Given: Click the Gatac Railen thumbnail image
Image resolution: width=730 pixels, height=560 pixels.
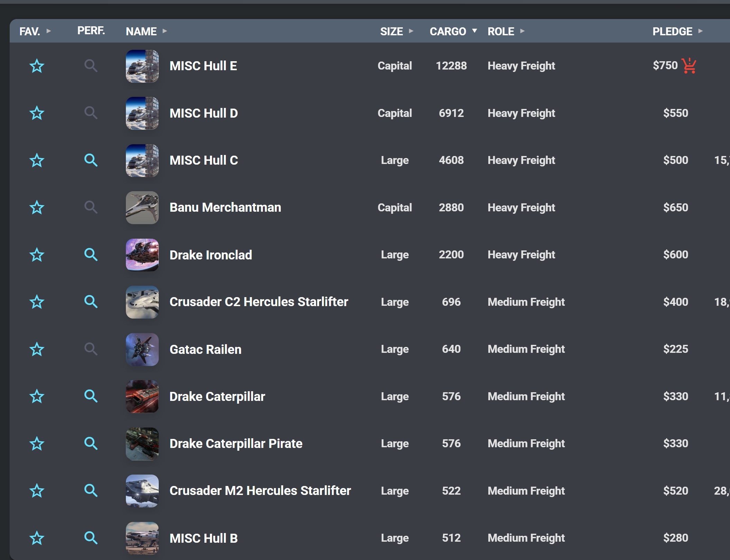Looking at the screenshot, I should click(x=142, y=349).
